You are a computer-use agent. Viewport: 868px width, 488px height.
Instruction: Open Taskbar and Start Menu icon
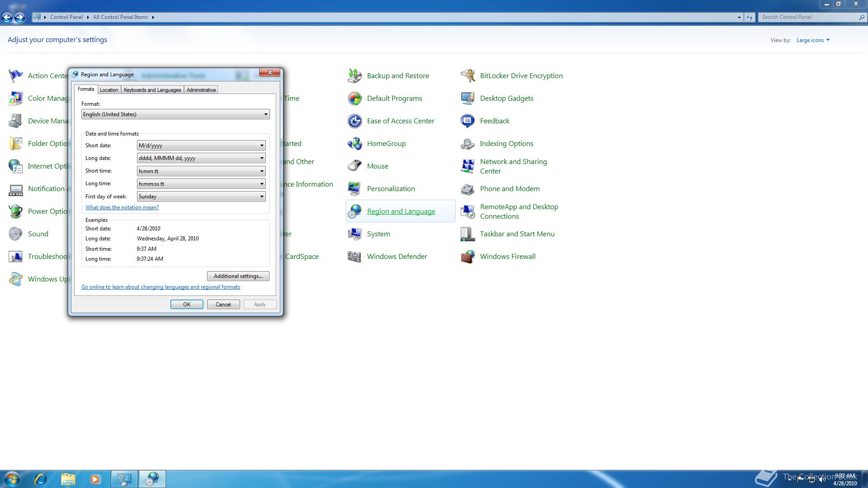point(468,234)
